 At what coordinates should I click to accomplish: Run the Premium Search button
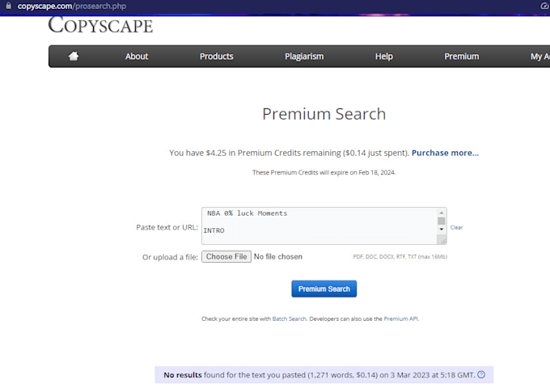[x=324, y=289]
